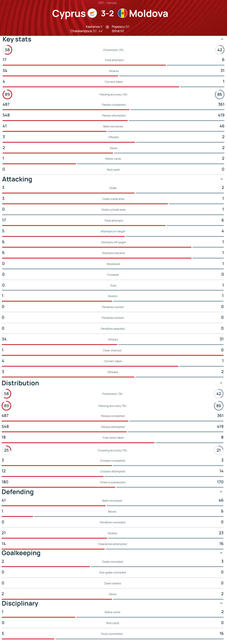
Task: Click scorer Charalampous 30', 44'
Action: click(x=87, y=31)
